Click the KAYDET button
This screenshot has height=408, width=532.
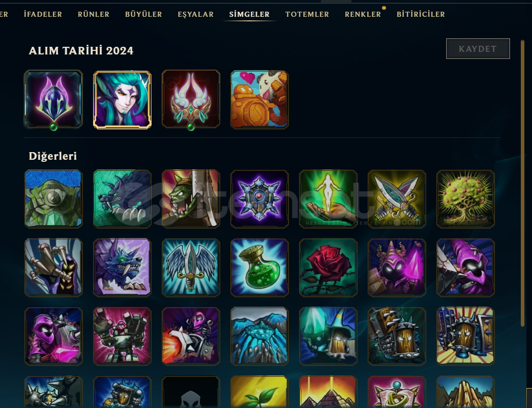click(x=478, y=48)
